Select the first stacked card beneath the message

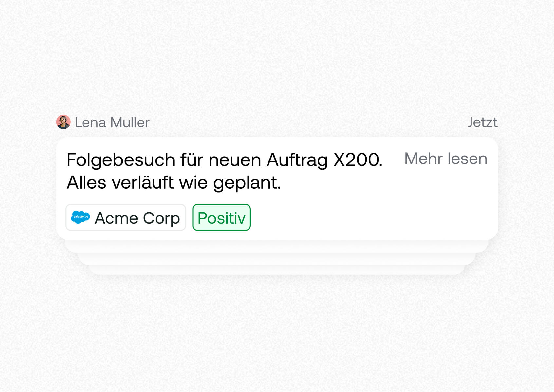click(x=277, y=246)
